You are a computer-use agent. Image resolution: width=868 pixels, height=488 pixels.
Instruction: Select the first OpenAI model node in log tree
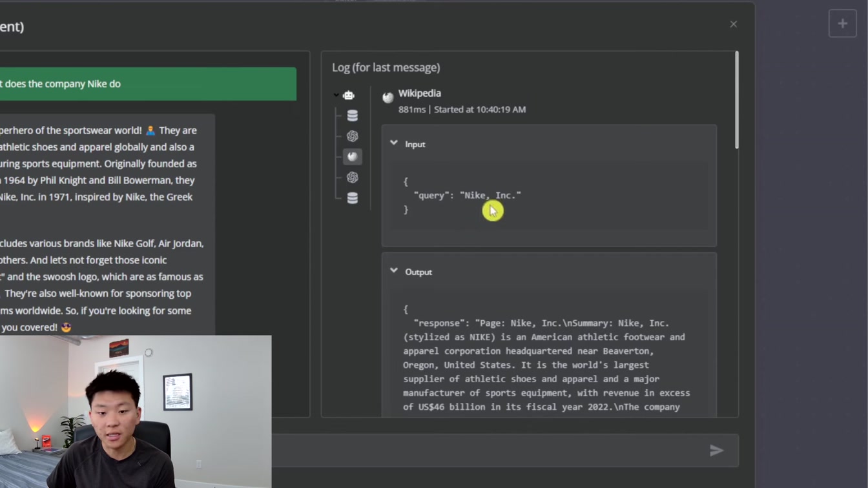353,136
